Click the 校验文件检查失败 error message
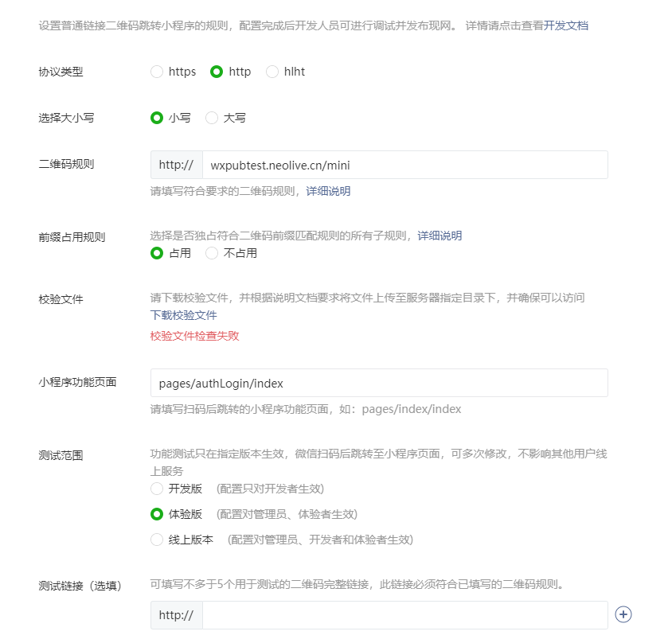This screenshot has height=643, width=672. (194, 336)
